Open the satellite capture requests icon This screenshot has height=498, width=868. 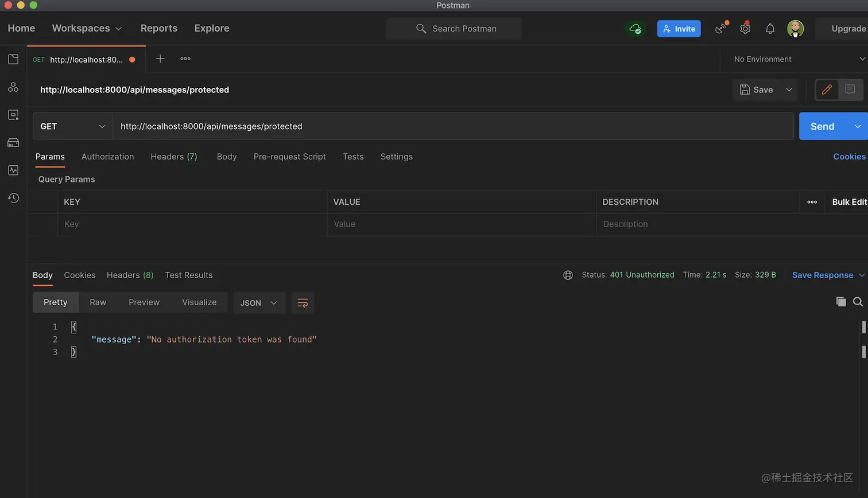(721, 28)
